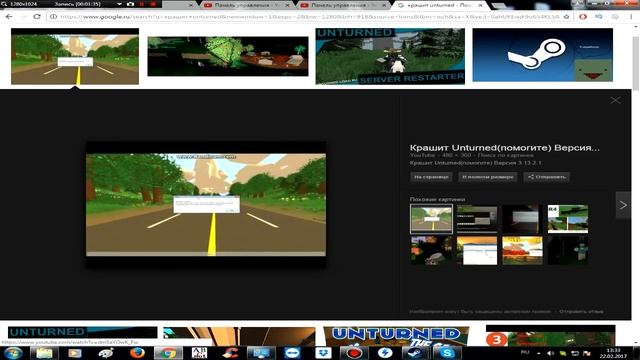Open Steam from the taskbar
This screenshot has width=640, height=360.
(x=415, y=353)
